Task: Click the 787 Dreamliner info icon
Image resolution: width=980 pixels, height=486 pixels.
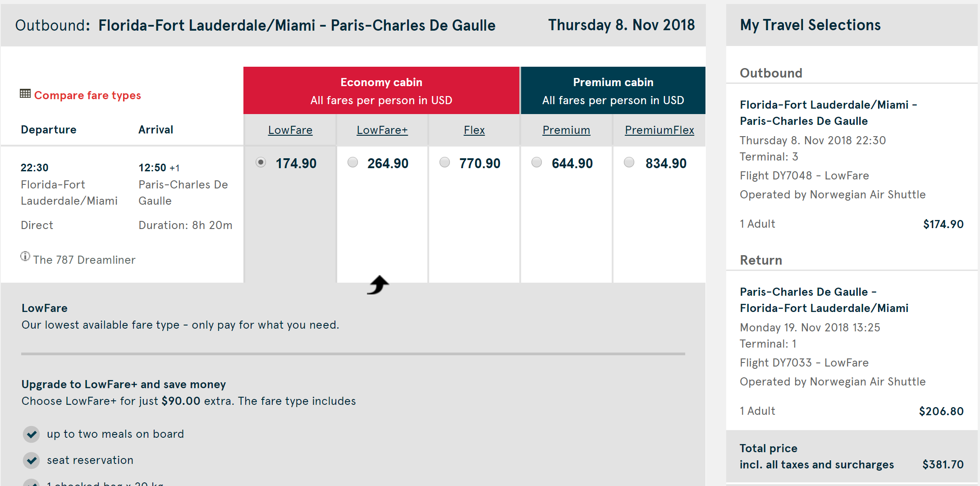Action: pyautogui.click(x=25, y=257)
